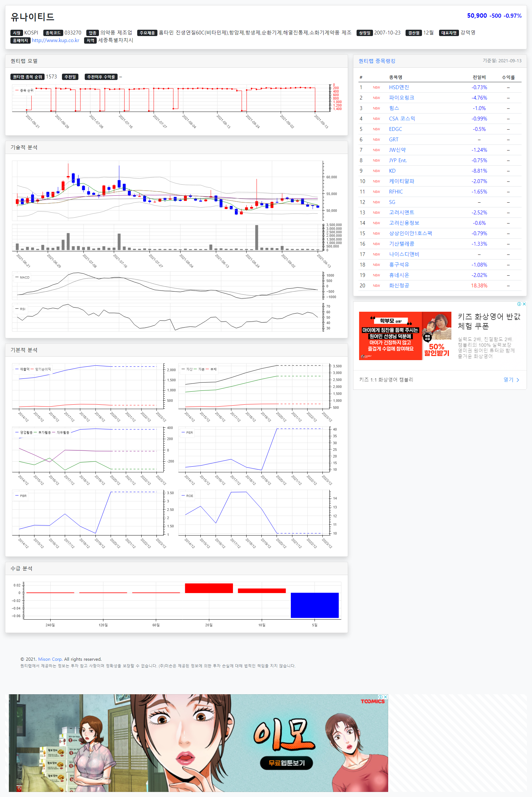532x797 pixels.
Task: Close the 키즈 화상영어 ad with X icon
Action: (524, 304)
